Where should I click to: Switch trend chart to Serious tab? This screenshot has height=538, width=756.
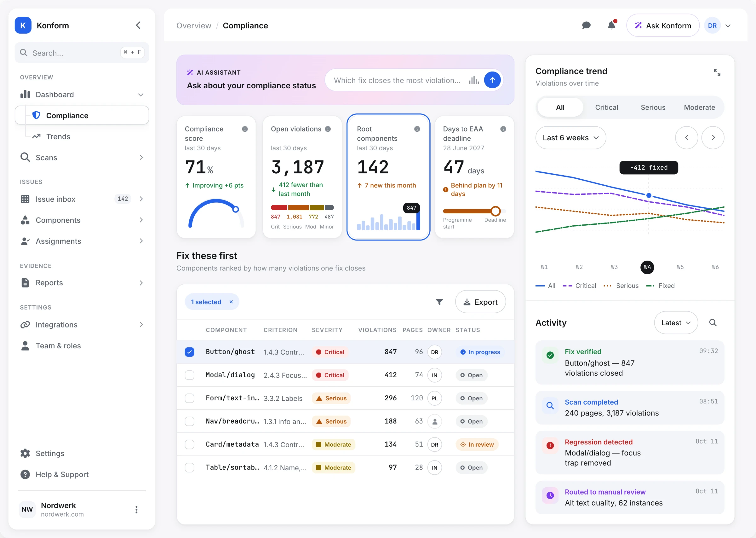coord(653,107)
